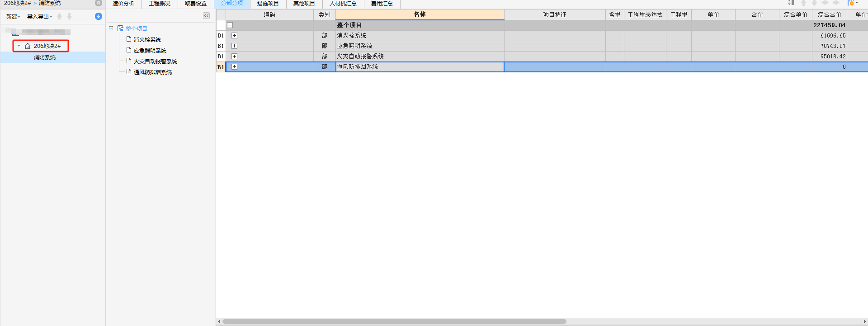Switch to the 人材机汇总 tab
The height and width of the screenshot is (326, 868).
pos(343,4)
